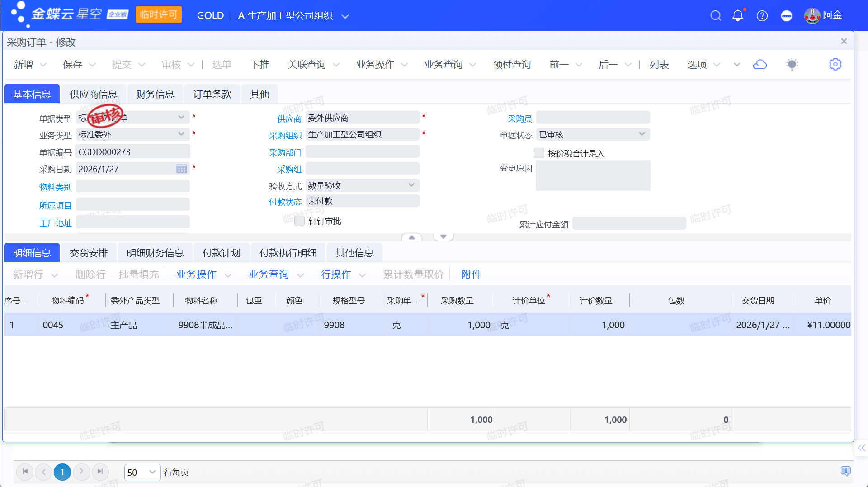Image resolution: width=868 pixels, height=487 pixels.
Task: Open the 验收方式 dropdown
Action: pyautogui.click(x=411, y=185)
